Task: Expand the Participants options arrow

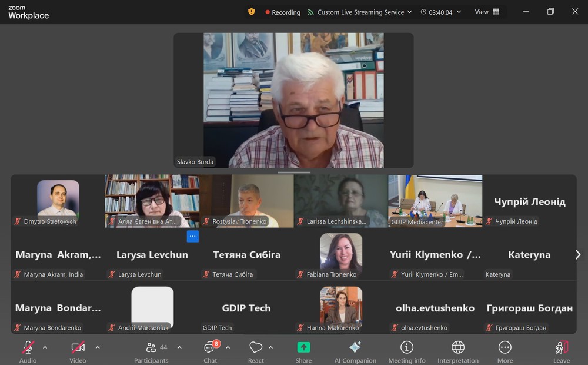Action: 179,347
